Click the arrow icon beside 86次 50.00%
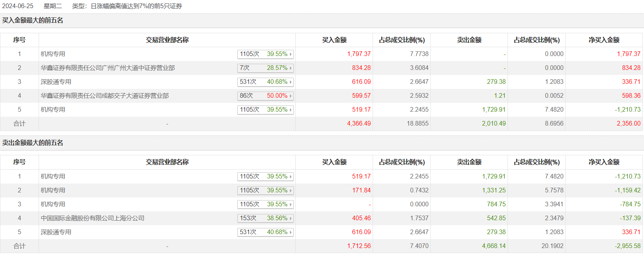 pyautogui.click(x=291, y=96)
